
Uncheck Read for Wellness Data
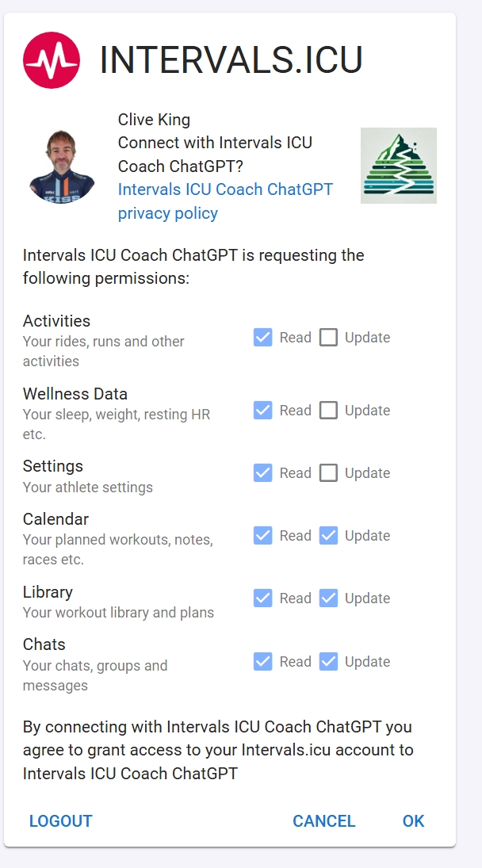[263, 410]
